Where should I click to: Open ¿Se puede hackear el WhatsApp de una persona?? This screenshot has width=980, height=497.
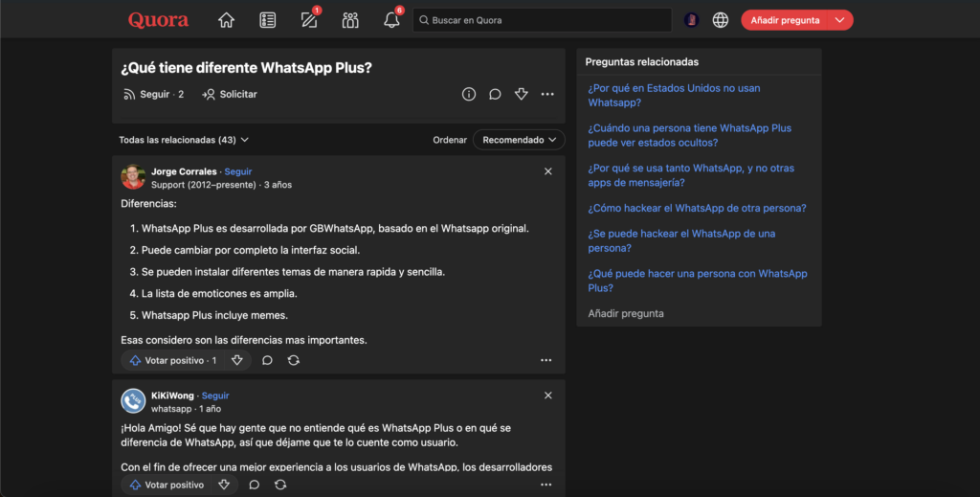pyautogui.click(x=681, y=240)
